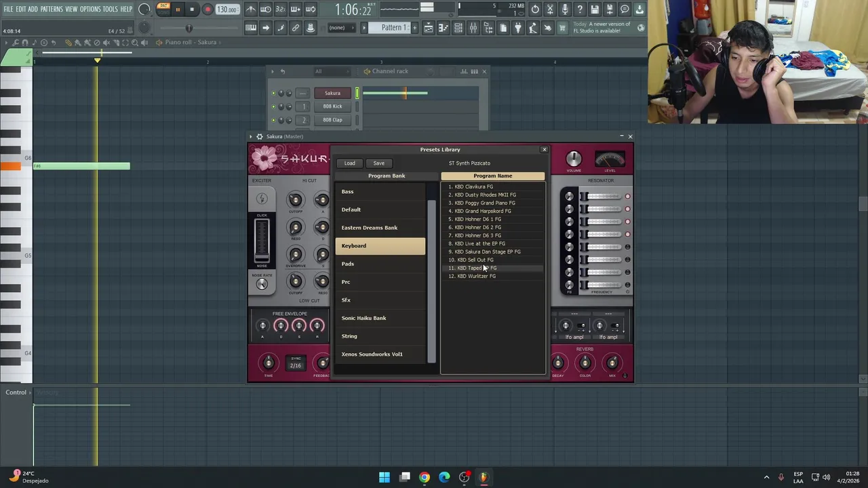Select the Bass program bank

tap(380, 192)
